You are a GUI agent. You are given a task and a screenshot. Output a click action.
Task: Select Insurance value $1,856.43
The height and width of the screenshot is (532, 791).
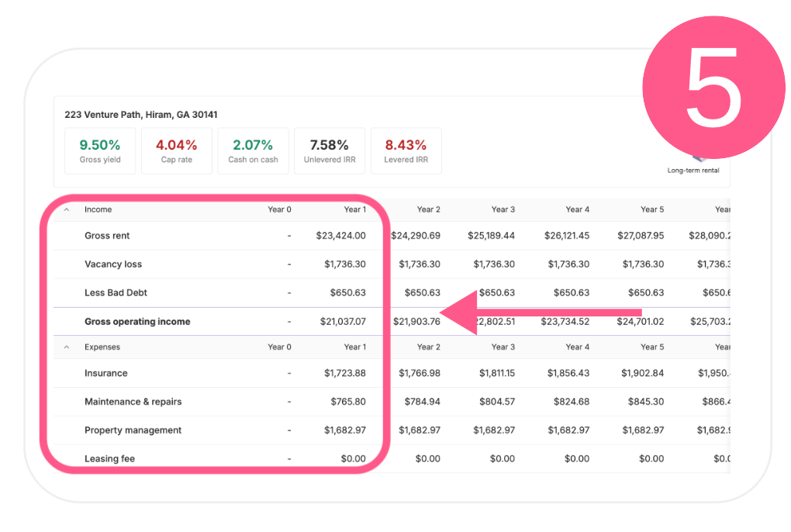568,373
